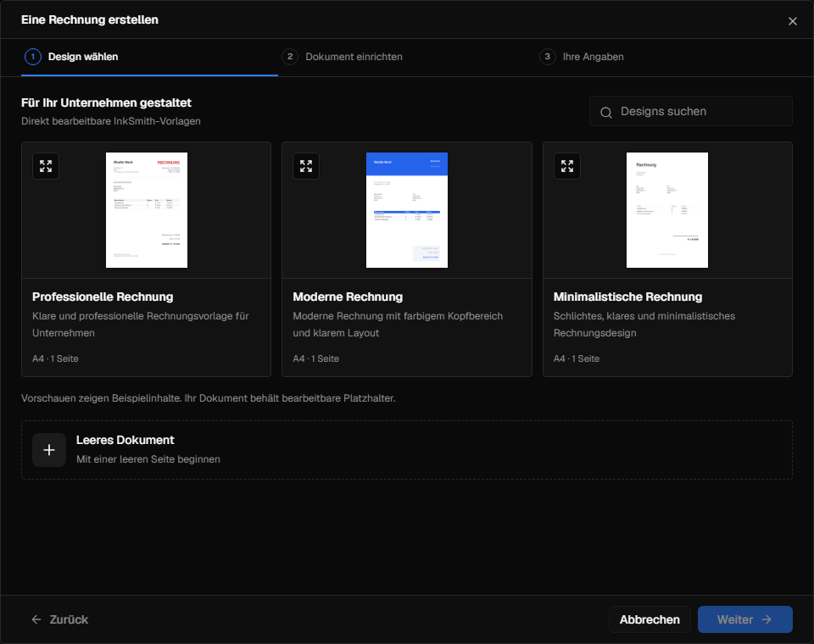Select the Moderne Rechnung thumbnail
This screenshot has width=814, height=644.
(x=407, y=210)
